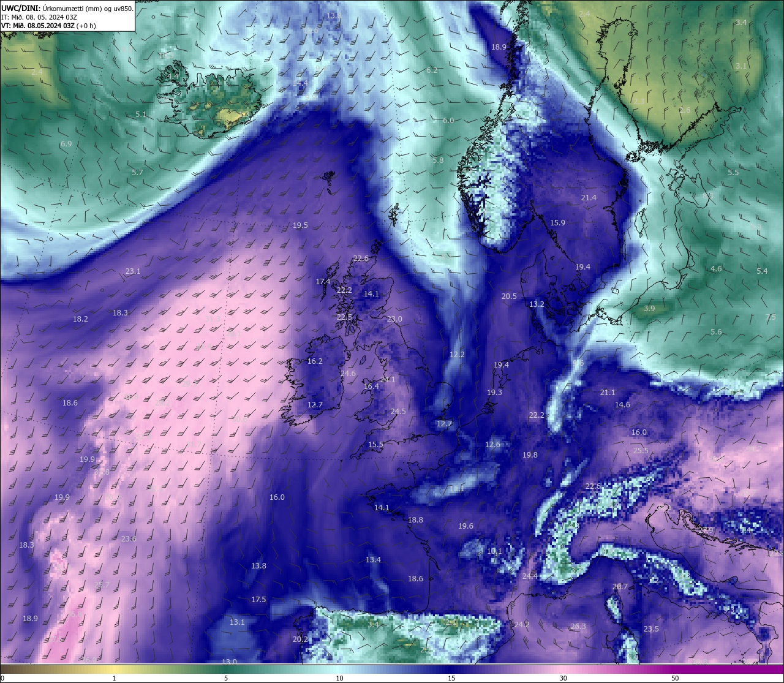Click the 26.7 value near Corsica
784x683 pixels.
(x=620, y=587)
